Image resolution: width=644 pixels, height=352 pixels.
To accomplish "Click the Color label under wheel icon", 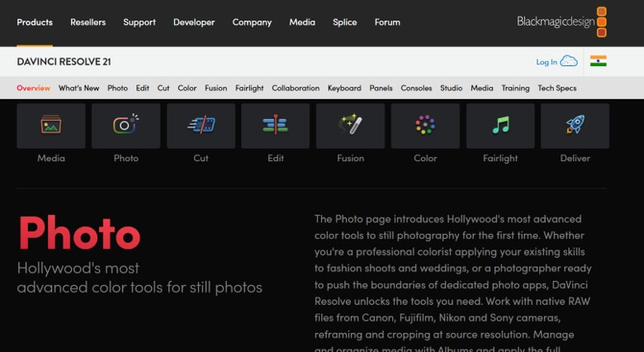I will coord(425,158).
